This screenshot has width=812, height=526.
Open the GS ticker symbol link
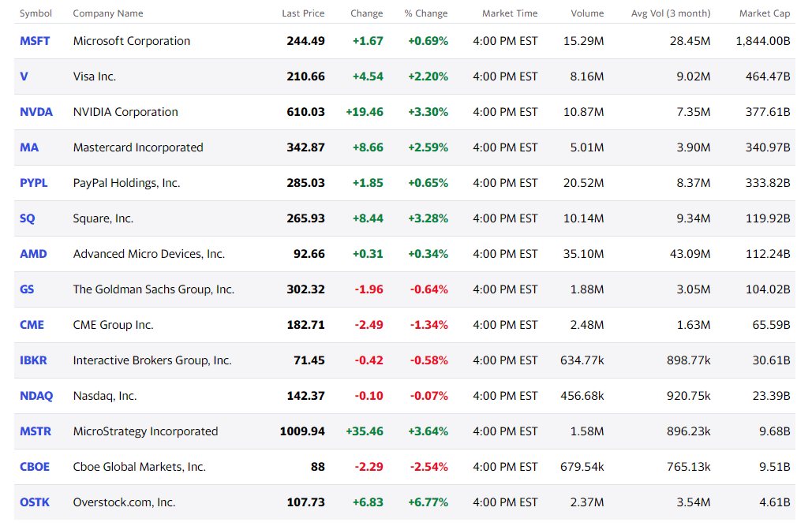tap(27, 289)
